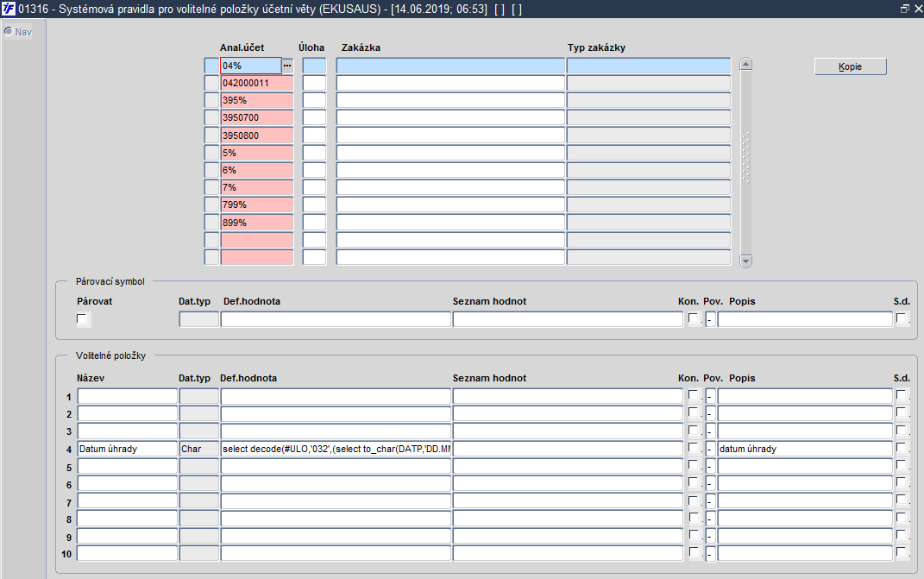Open Pov. selector in optional item row 5
This screenshot has height=579, width=924.
click(x=711, y=466)
